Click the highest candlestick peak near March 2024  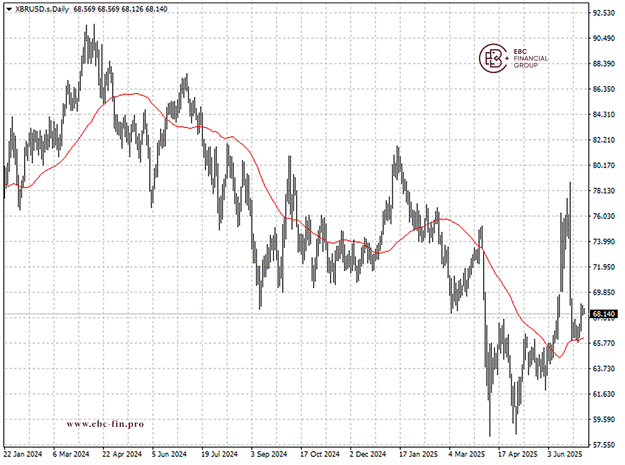coord(89,28)
